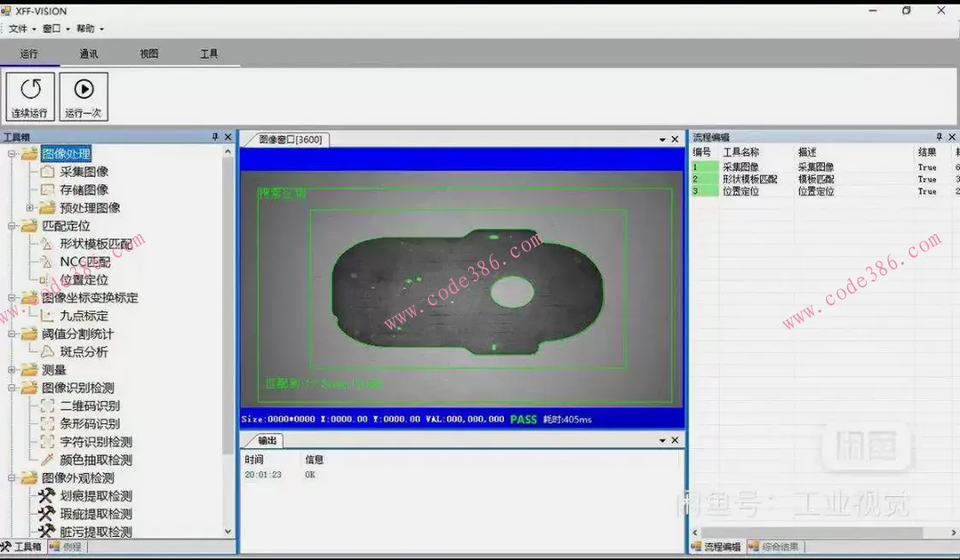Select the 二维码识别 QR code tool
960x560 pixels.
89,406
